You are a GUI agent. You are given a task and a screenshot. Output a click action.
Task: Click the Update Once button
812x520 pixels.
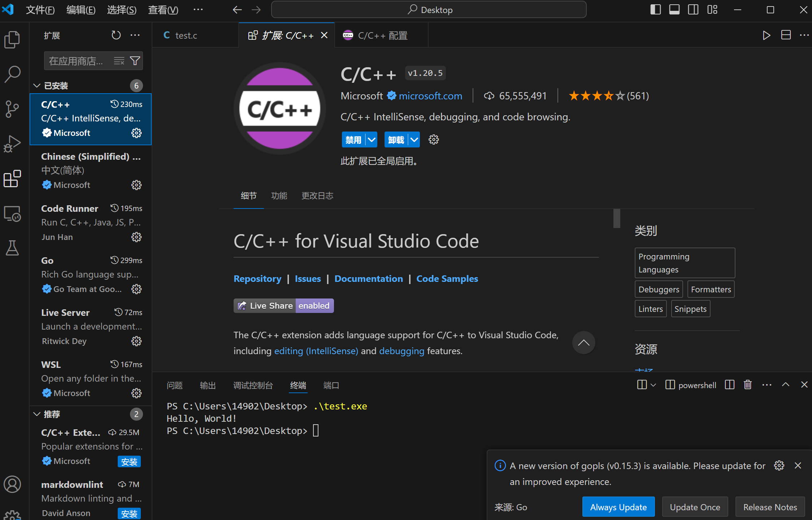click(695, 507)
